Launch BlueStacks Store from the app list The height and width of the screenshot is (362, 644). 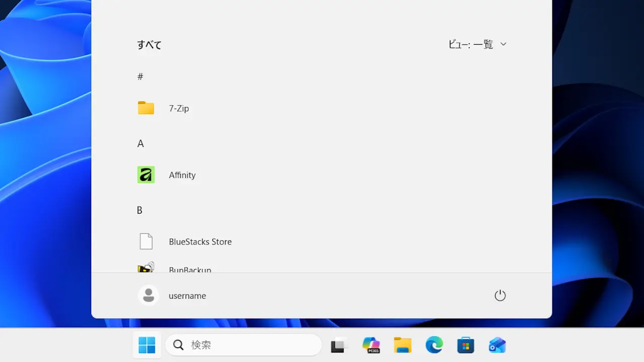(x=200, y=242)
